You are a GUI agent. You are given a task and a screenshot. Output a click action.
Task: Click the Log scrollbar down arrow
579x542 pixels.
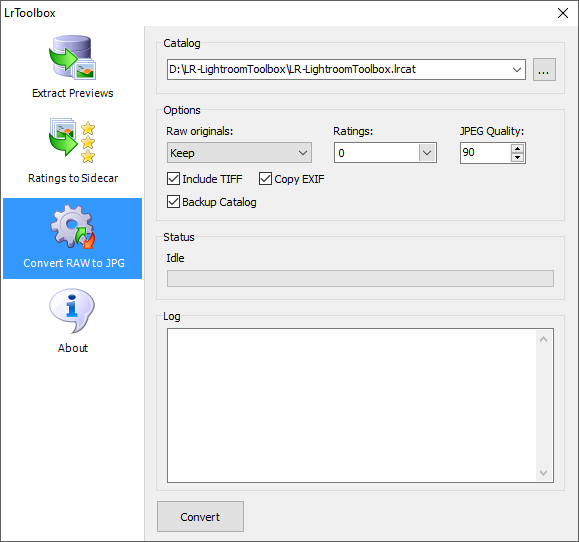pos(543,473)
